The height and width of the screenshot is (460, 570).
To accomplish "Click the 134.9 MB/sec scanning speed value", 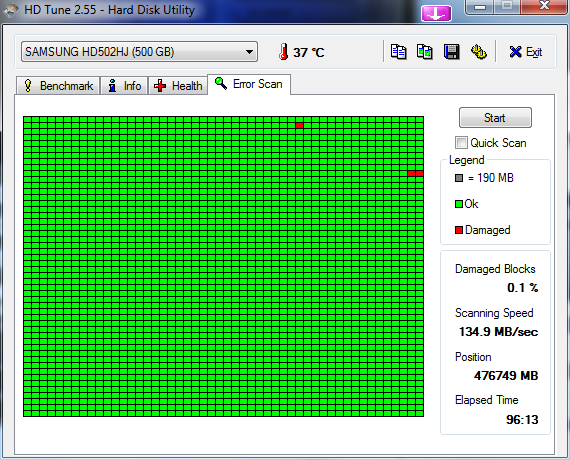I will (x=498, y=332).
